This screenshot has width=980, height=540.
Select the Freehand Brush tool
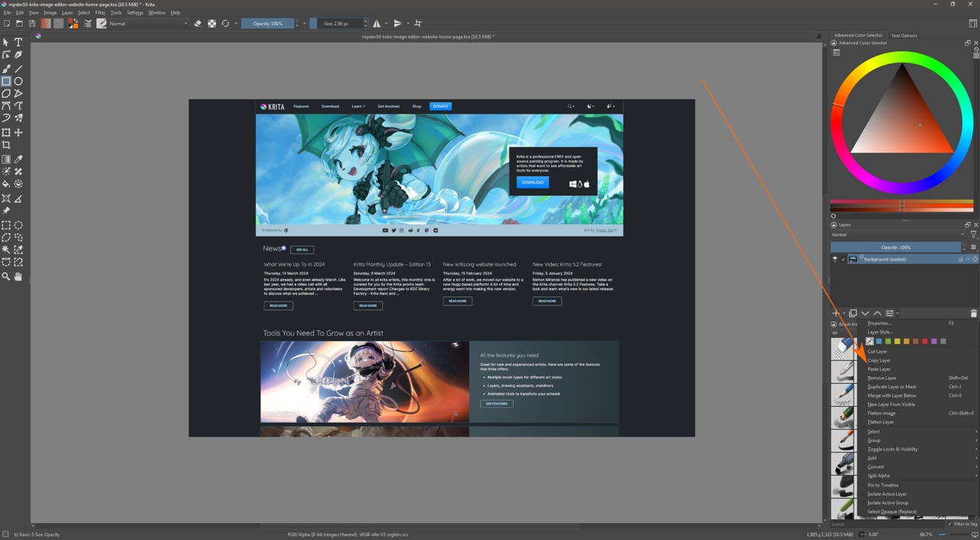[x=6, y=69]
